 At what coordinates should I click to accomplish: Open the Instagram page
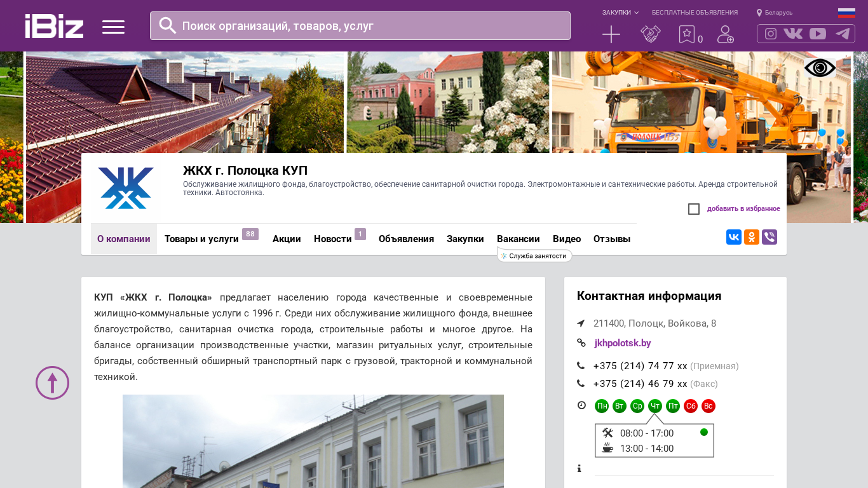coord(771,34)
